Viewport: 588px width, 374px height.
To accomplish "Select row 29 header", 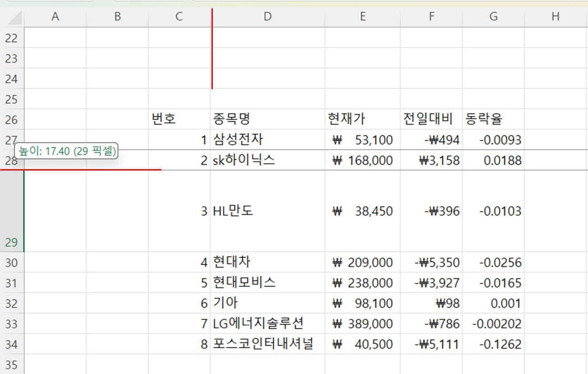I will (12, 211).
